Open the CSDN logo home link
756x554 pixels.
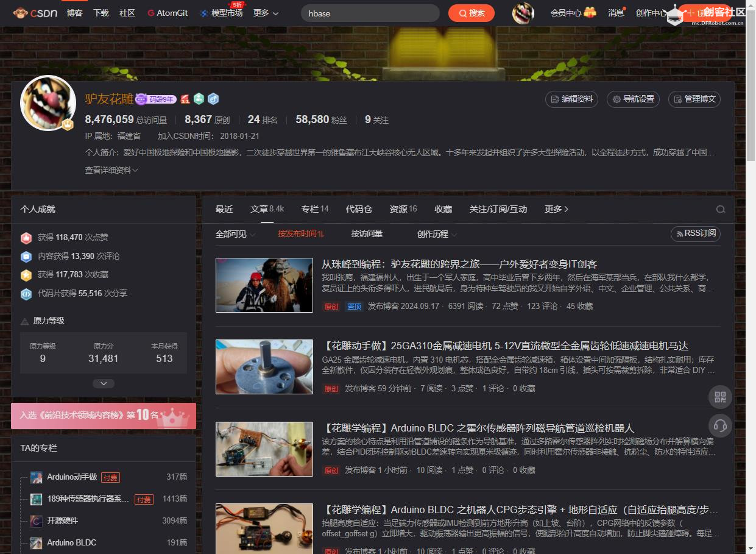pos(35,13)
